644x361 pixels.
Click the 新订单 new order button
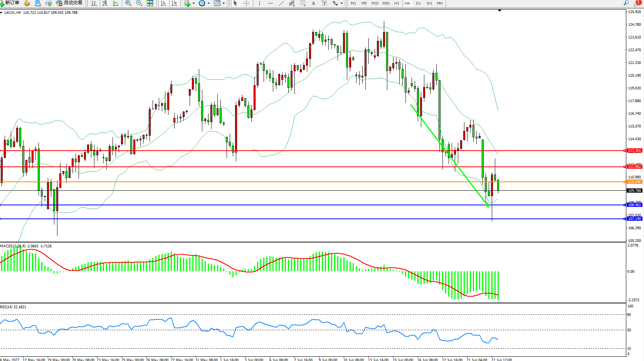point(10,3)
